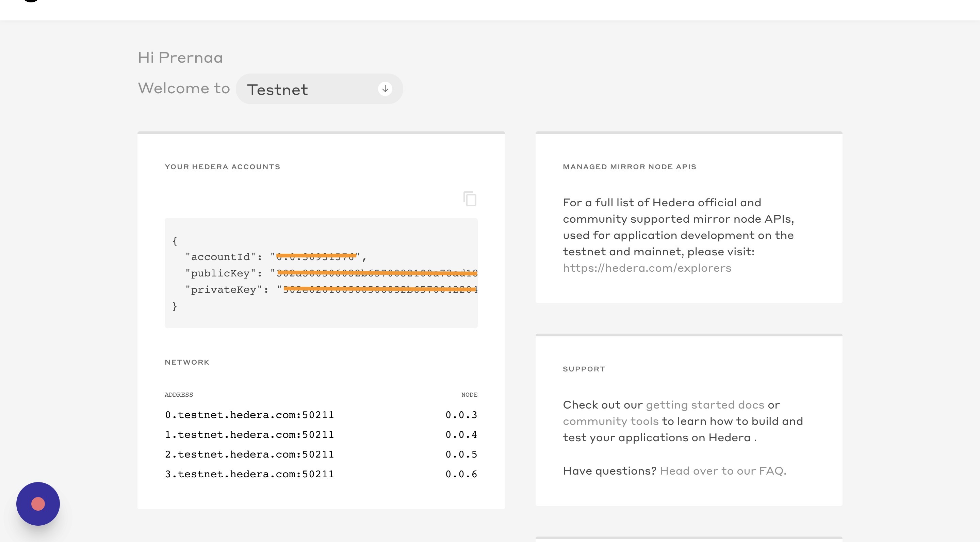Open the hedera.com/explorers link
This screenshot has width=980, height=542.
pos(647,268)
